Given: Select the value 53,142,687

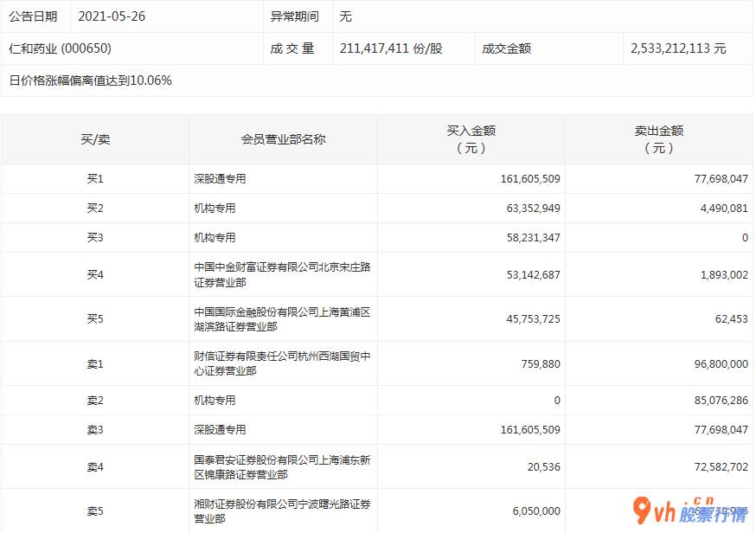Looking at the screenshot, I should coord(533,275).
